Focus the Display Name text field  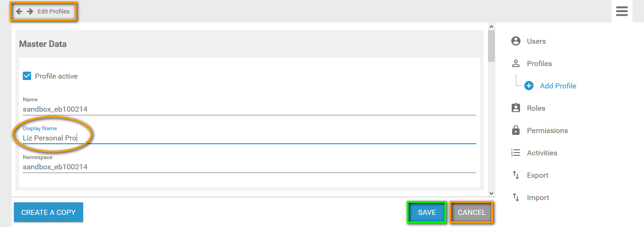249,138
